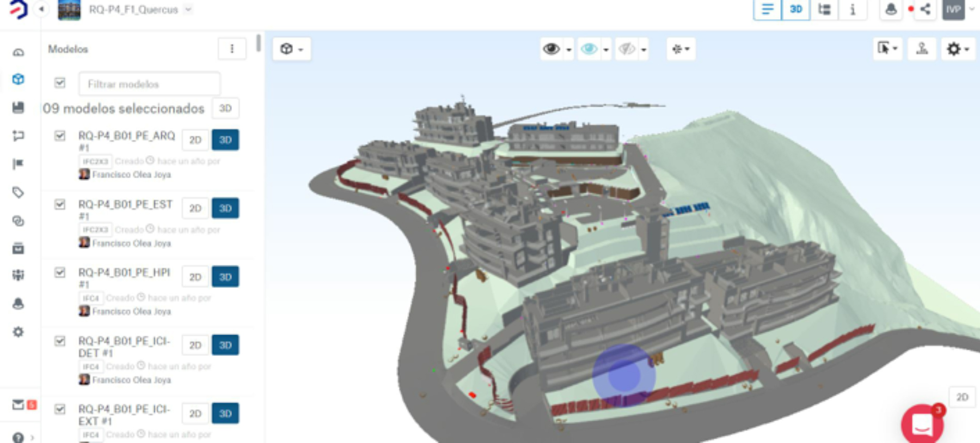Toggle the select-all models checkbox
Screen dimensions: 980x443
tap(60, 83)
